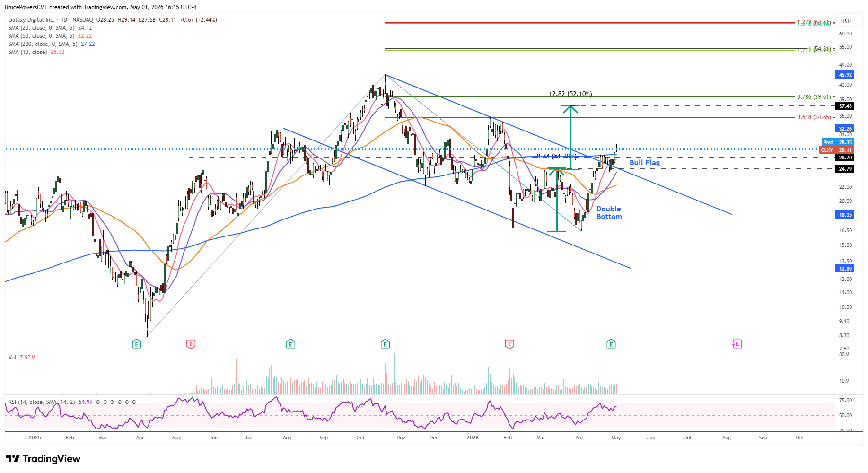Click the 27.22 SMA 200 value
The height and width of the screenshot is (473, 868).
click(88, 44)
